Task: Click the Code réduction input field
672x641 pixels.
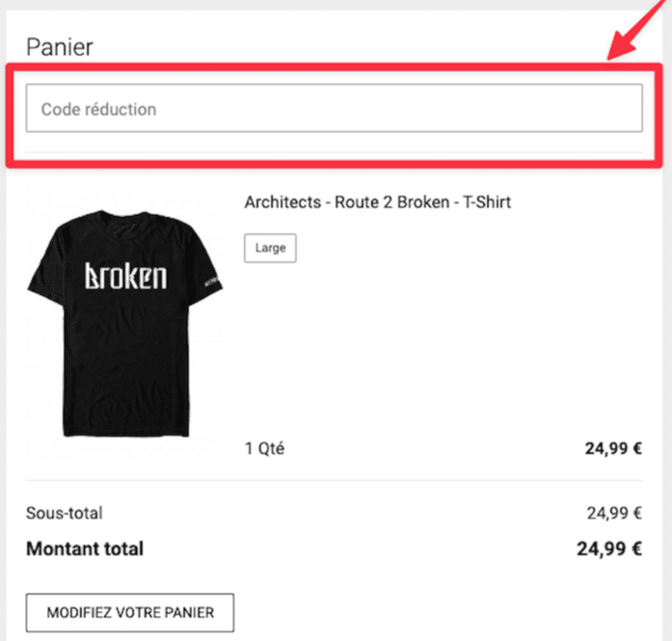Action: click(334, 109)
